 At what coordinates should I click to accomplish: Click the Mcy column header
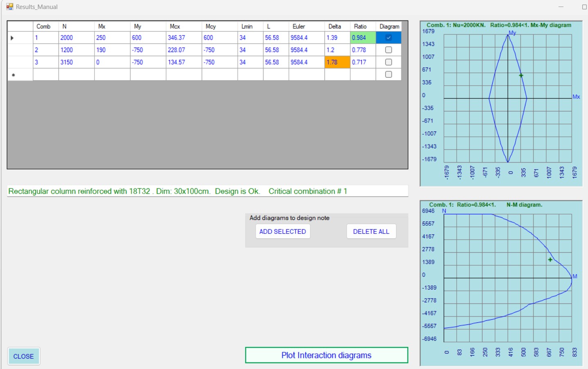220,26
